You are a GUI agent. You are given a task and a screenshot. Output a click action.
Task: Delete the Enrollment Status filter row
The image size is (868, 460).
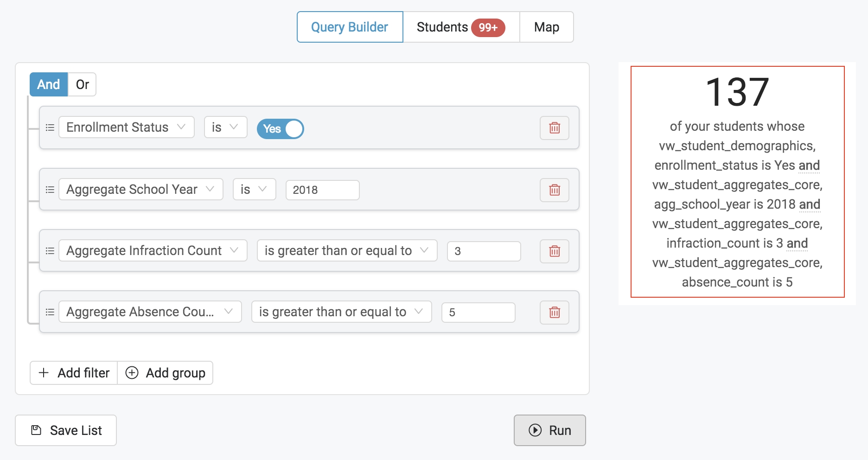tap(555, 128)
